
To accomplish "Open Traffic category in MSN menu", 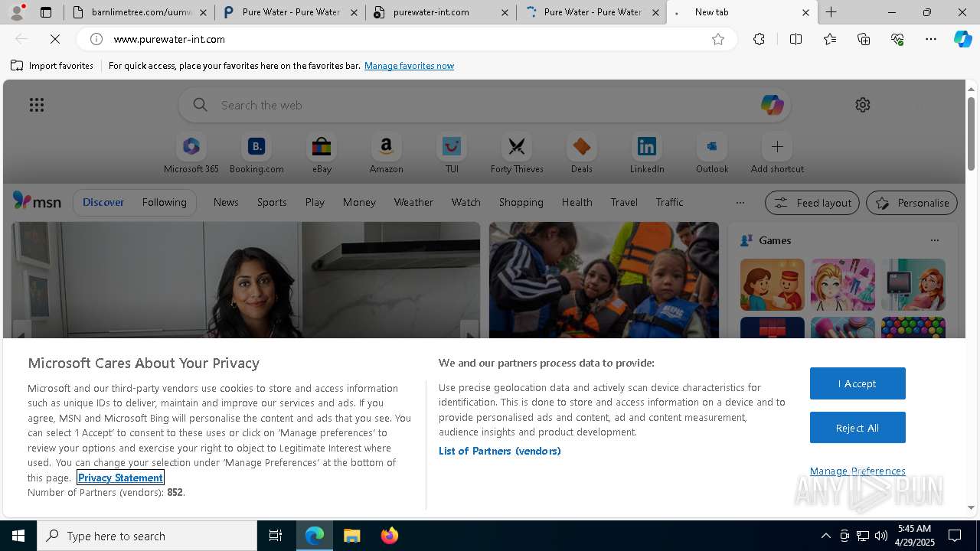I will [669, 202].
